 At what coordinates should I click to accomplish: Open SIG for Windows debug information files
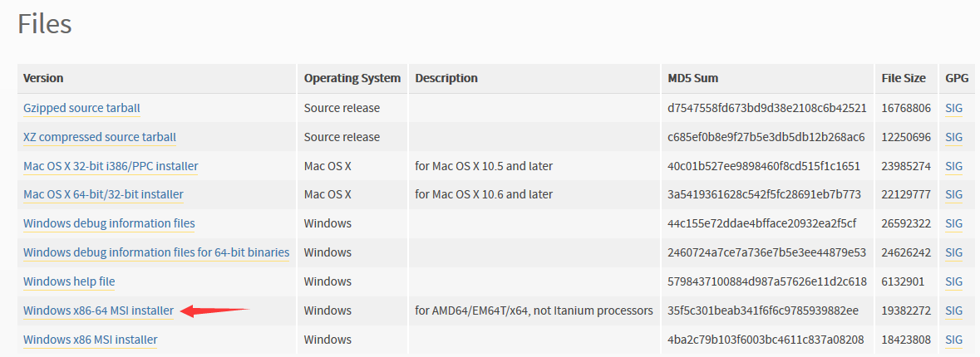click(x=953, y=223)
